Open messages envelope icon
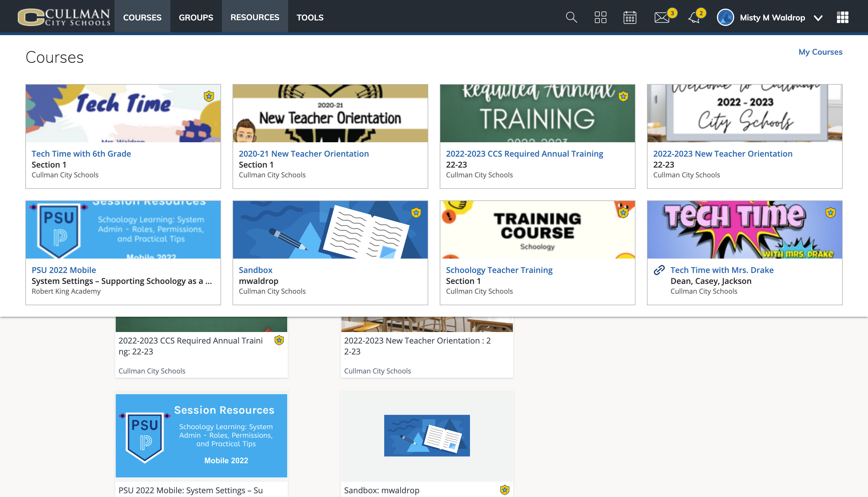Viewport: 868px width, 497px height. pyautogui.click(x=662, y=17)
